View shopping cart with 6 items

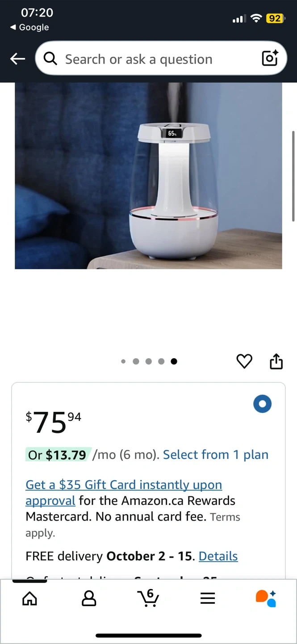click(148, 597)
